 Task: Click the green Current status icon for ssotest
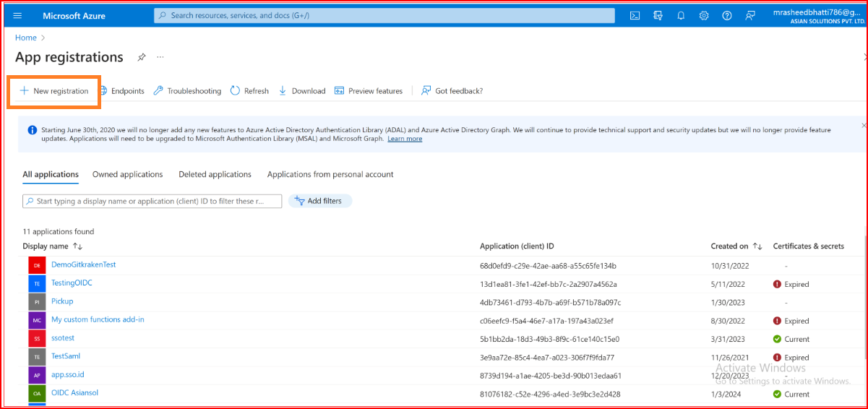tap(777, 339)
